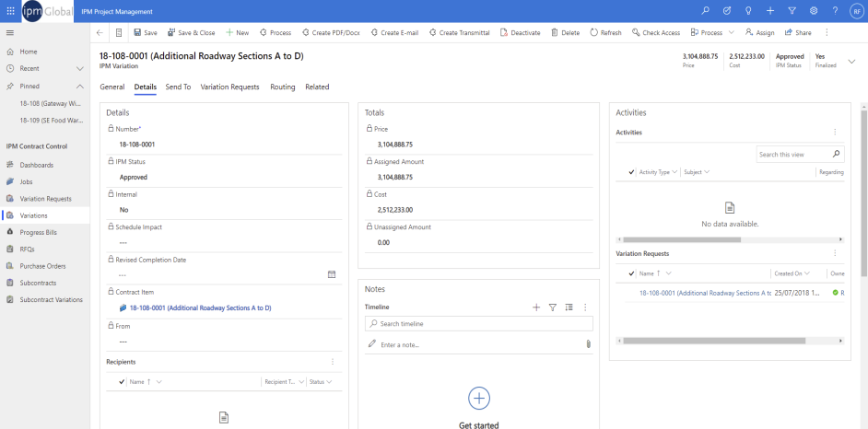Click Activities grid horizontal scrollbar
Screen dimensions: 868x429
(x=682, y=240)
